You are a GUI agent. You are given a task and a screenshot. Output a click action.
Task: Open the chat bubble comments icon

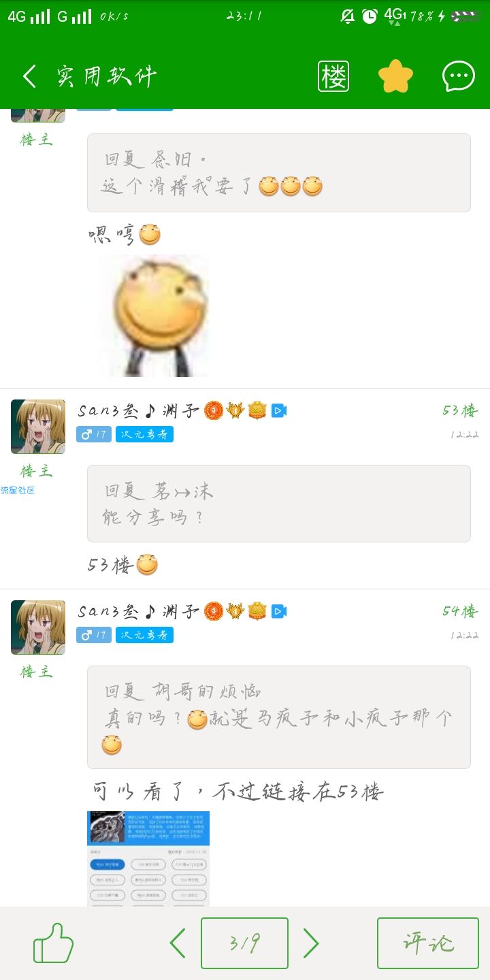[x=459, y=76]
